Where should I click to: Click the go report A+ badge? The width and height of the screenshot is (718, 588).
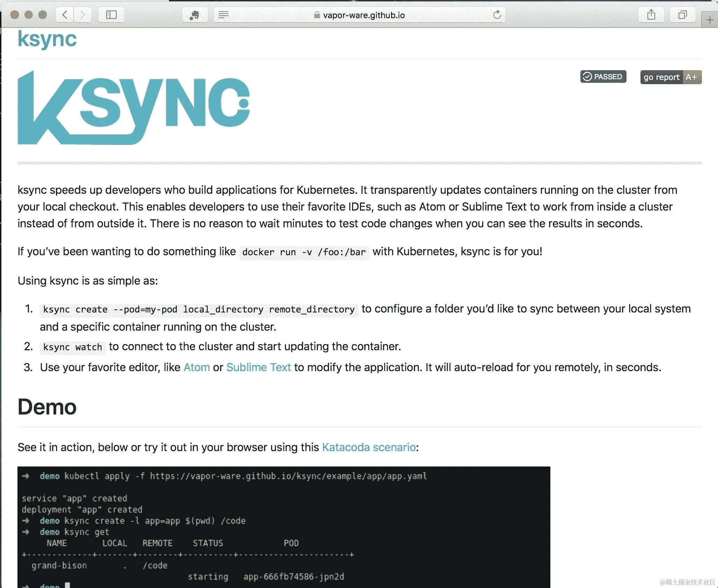tap(671, 77)
